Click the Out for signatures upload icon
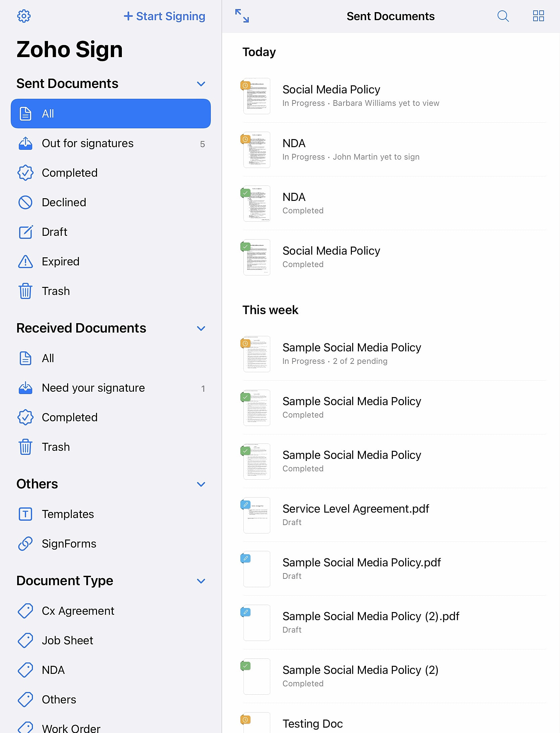This screenshot has width=560, height=733. [26, 143]
